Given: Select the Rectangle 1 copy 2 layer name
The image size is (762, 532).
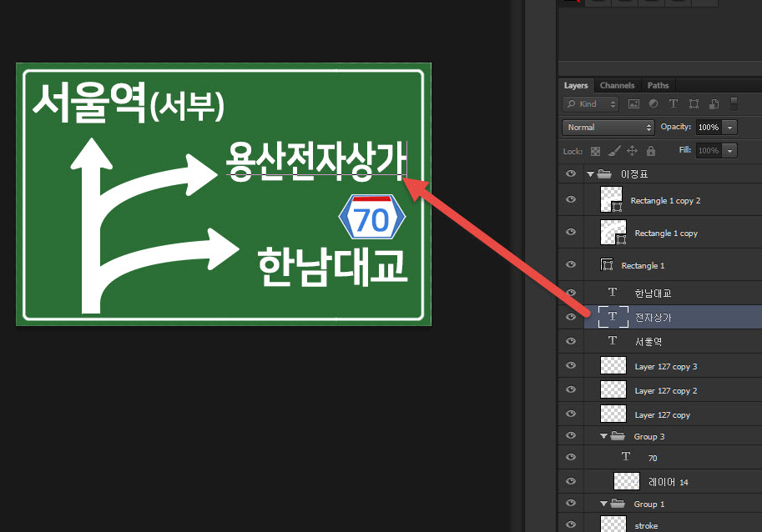Looking at the screenshot, I should click(x=665, y=200).
